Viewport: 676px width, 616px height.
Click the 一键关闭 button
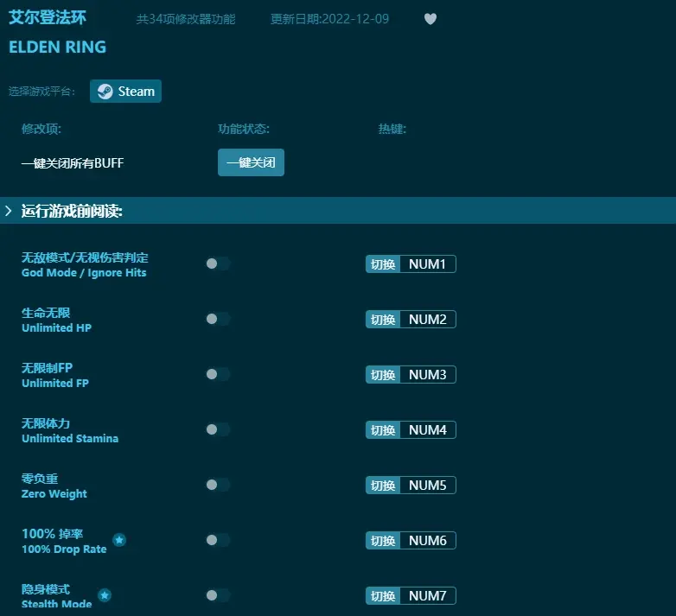[251, 162]
